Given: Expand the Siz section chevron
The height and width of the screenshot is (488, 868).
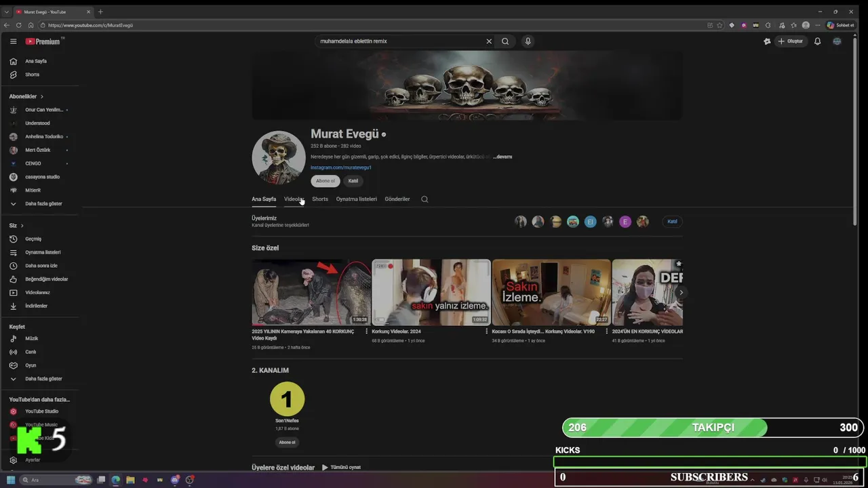Looking at the screenshot, I should tap(22, 226).
